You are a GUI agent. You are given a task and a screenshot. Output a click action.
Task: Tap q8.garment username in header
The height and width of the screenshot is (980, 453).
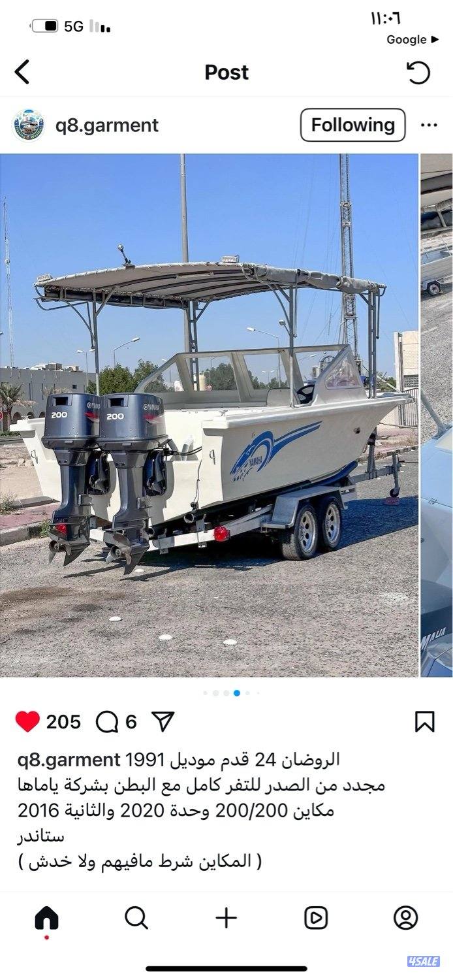(106, 125)
